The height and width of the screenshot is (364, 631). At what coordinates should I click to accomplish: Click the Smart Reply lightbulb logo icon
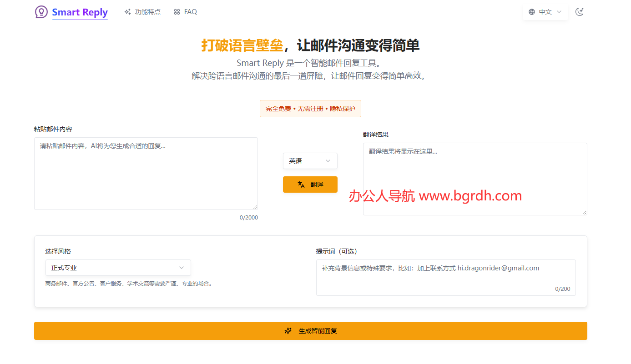[x=41, y=12]
